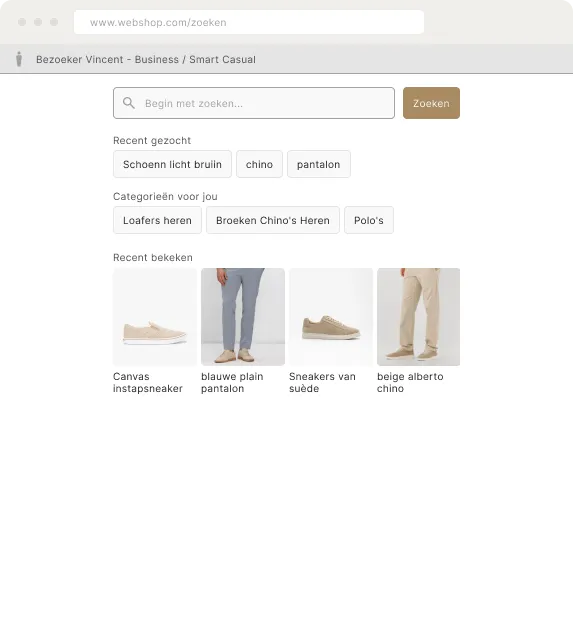Open category chip 'Polo's'
Image resolution: width=573 pixels, height=622 pixels.
point(369,220)
